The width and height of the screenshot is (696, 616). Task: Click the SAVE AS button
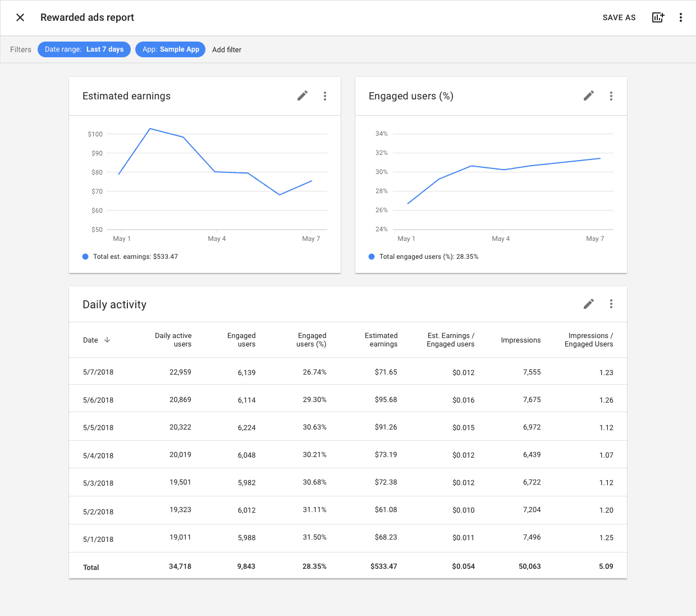[619, 17]
